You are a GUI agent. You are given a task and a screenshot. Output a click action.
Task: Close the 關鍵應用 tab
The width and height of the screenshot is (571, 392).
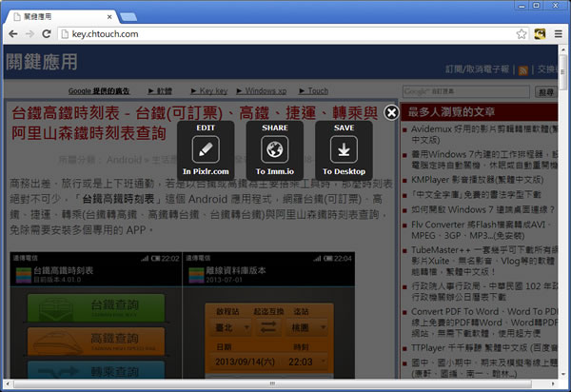(x=109, y=17)
